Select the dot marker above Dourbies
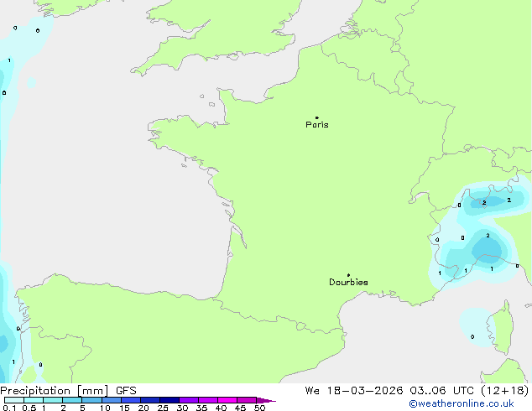 tap(348, 275)
